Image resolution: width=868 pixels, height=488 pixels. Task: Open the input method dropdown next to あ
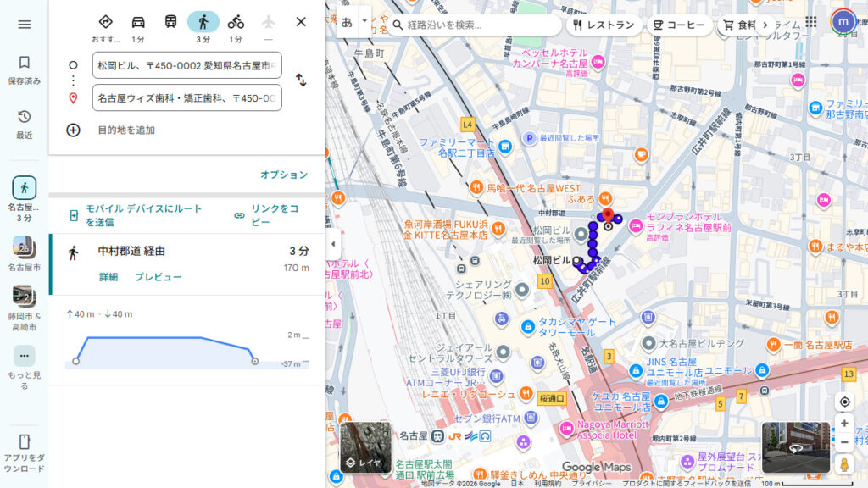coord(364,20)
